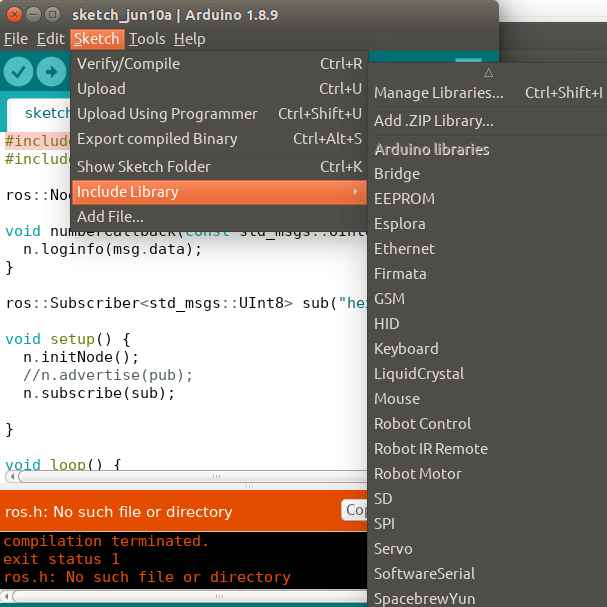Image resolution: width=607 pixels, height=607 pixels.
Task: Click 'exit status 1' console line
Action: (x=61, y=559)
